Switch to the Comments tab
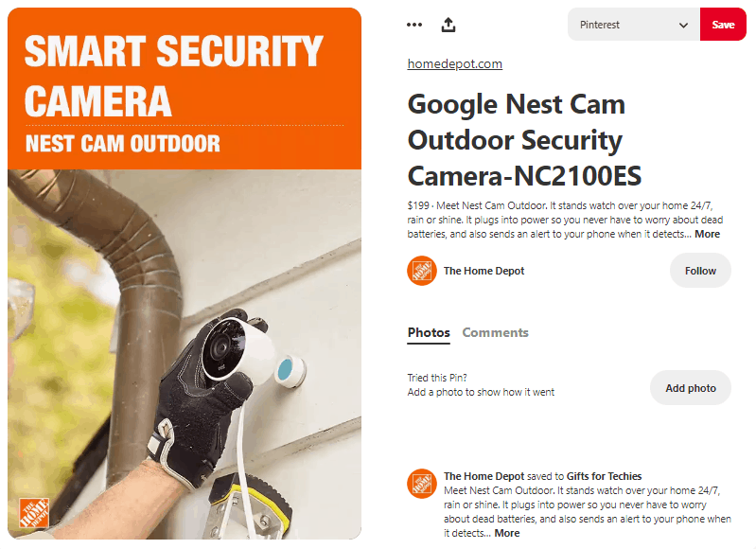The width and height of the screenshot is (756, 549). (x=495, y=332)
